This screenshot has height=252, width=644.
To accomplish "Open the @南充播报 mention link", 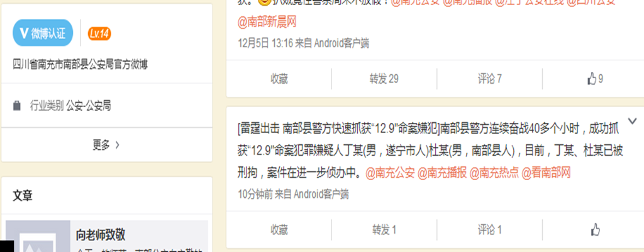I will (x=442, y=173).
